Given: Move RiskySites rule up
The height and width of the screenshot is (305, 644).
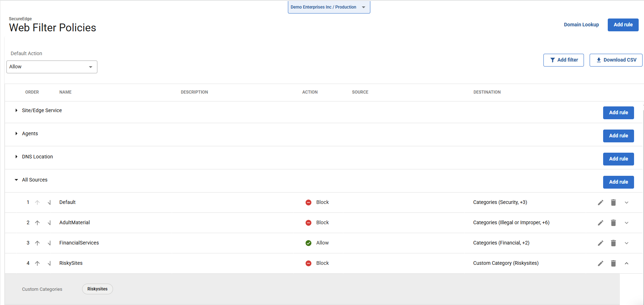Looking at the screenshot, I should point(37,263).
